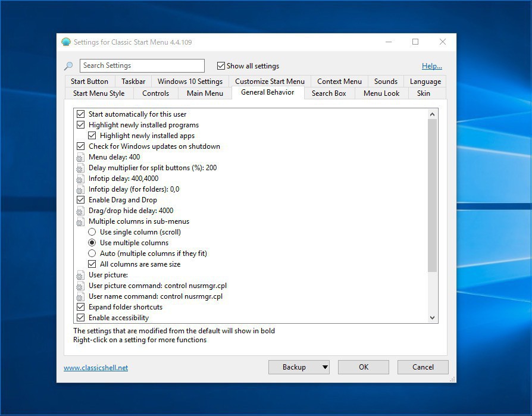532x416 pixels.
Task: Click the Classic Start Menu shell title icon
Action: pos(66,42)
